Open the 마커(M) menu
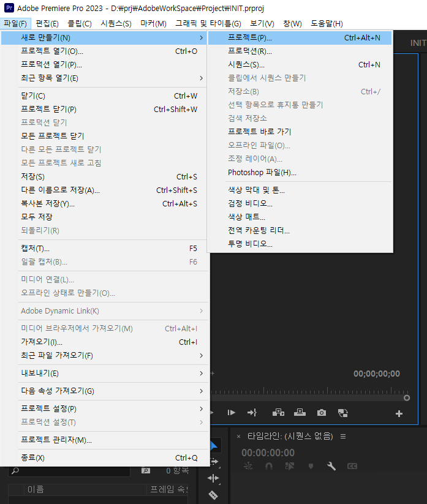The image size is (427, 504). 153,24
